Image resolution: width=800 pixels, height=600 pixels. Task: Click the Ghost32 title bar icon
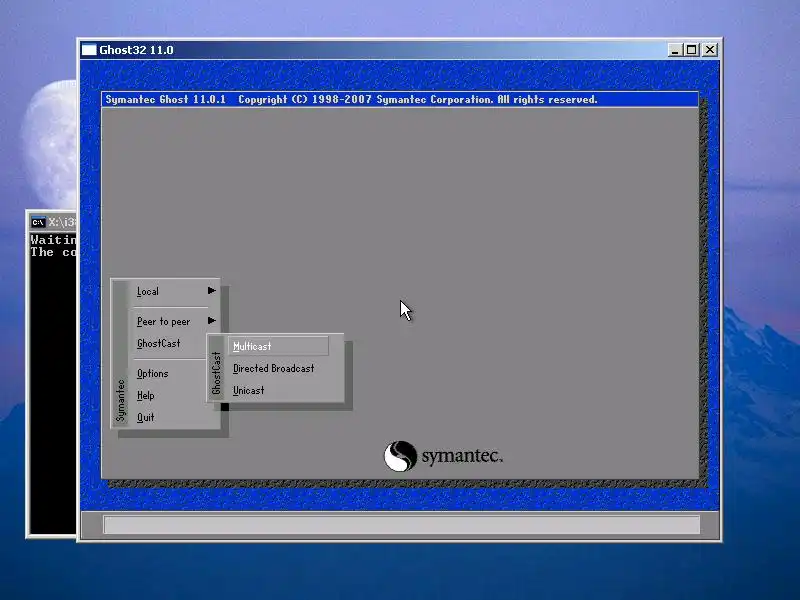[89, 50]
